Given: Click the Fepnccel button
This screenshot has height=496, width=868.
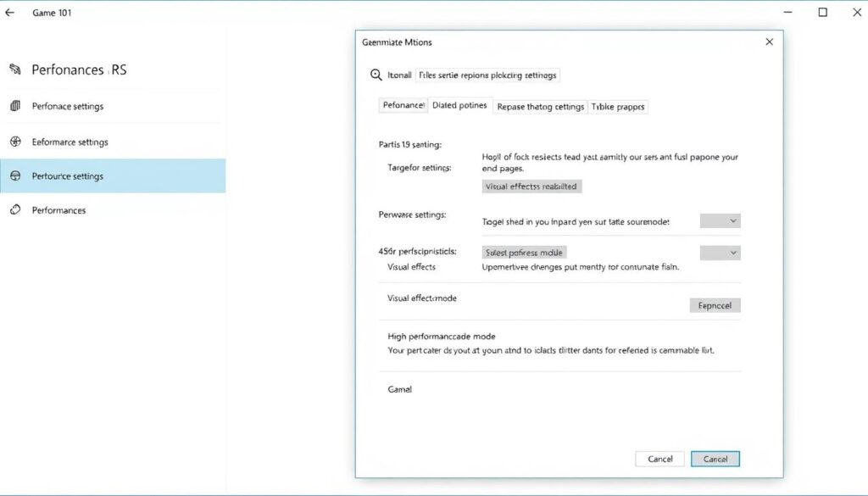Looking at the screenshot, I should pyautogui.click(x=715, y=305).
